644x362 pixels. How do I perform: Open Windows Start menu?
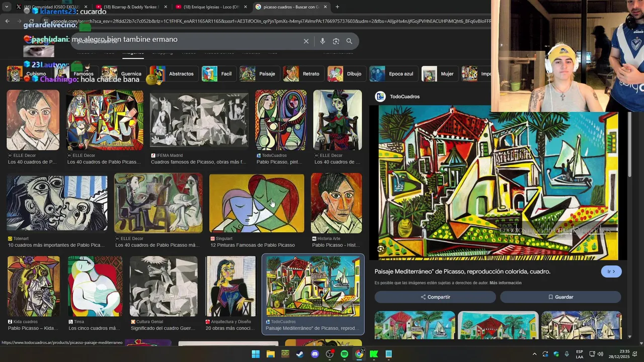point(256,354)
